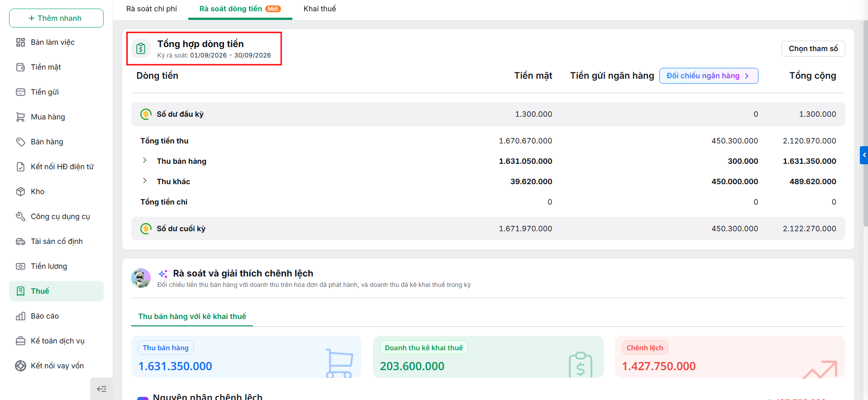The image size is (868, 400).
Task: Open Kết nối vay vốn icon
Action: pos(20,366)
